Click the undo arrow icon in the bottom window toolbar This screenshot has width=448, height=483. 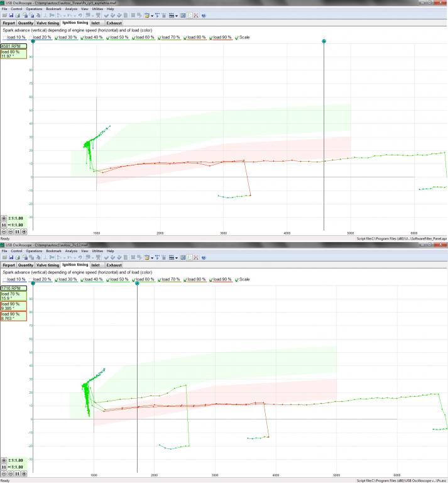click(80, 257)
